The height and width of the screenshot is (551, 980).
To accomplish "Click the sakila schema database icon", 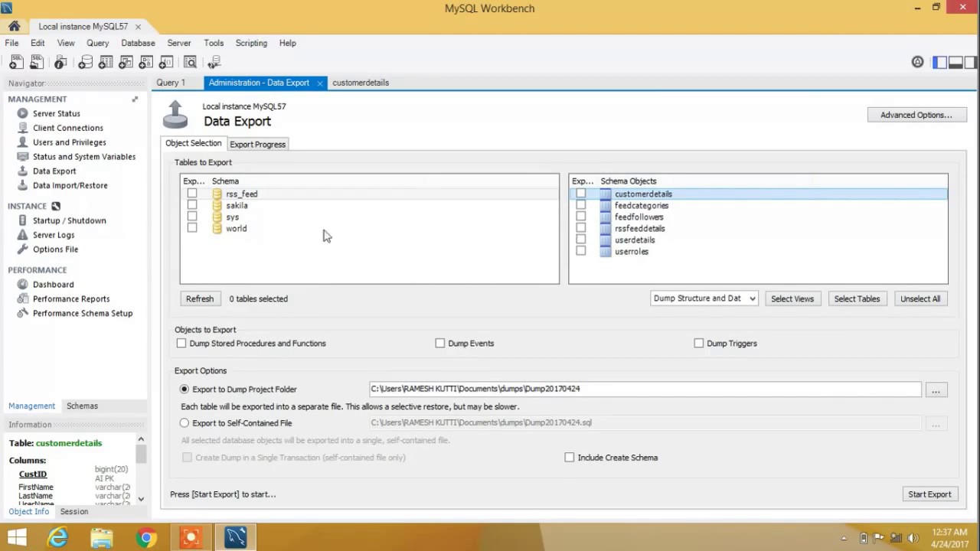I will coord(217,206).
